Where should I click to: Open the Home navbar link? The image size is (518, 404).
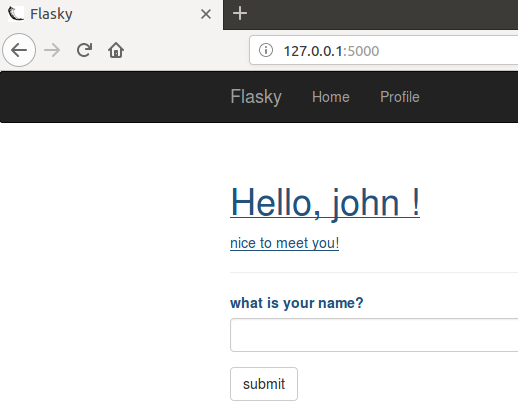(x=331, y=97)
